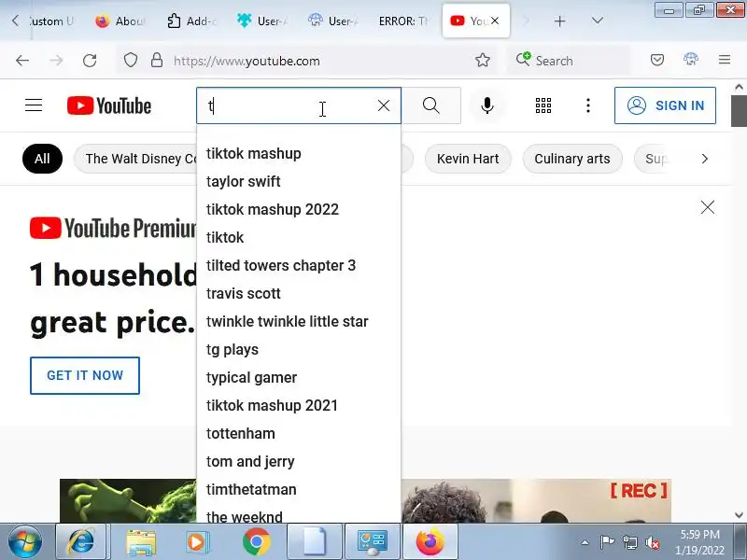Open the green creature video thumbnail

point(128,500)
